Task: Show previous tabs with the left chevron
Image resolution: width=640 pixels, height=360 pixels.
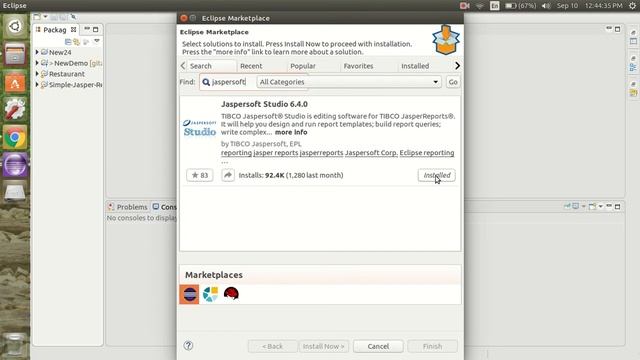Action: coord(183,66)
